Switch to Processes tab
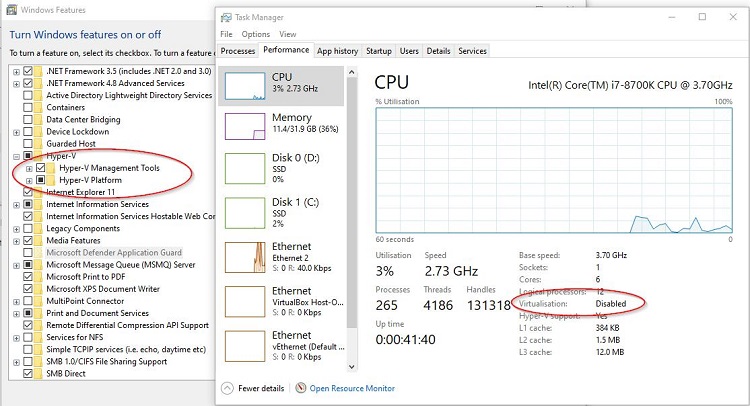Viewport: 750px width, 406px height. coord(238,51)
